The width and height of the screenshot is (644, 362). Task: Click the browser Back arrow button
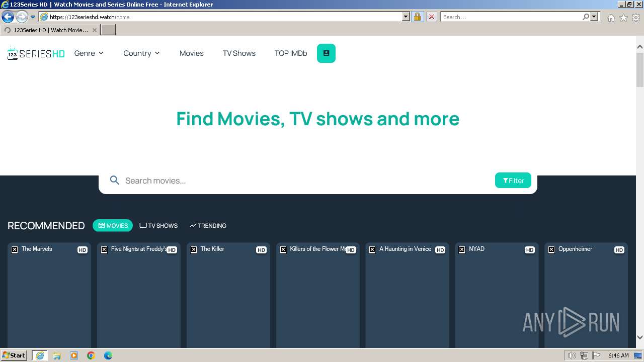coord(8,17)
